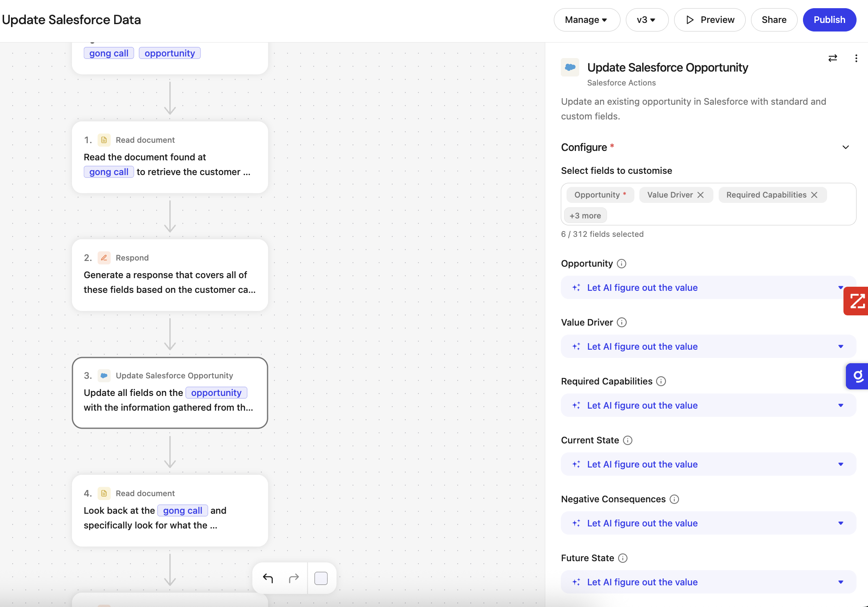The width and height of the screenshot is (868, 607).
Task: Click the redo arrow button
Action: click(x=294, y=578)
